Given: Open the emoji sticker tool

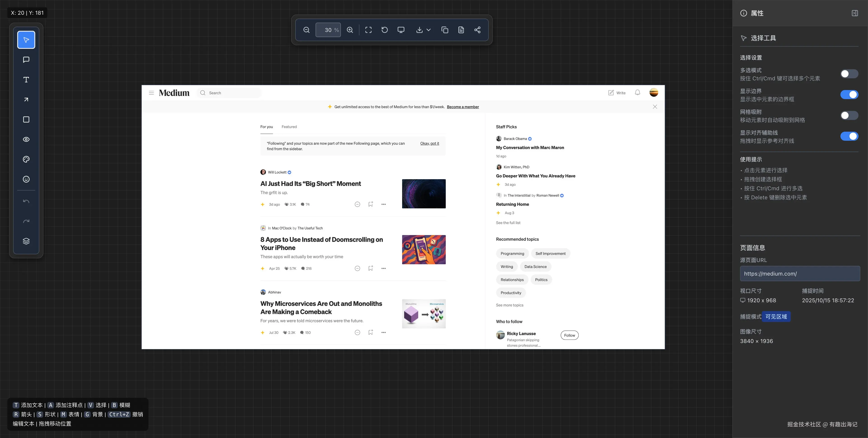Looking at the screenshot, I should point(26,179).
